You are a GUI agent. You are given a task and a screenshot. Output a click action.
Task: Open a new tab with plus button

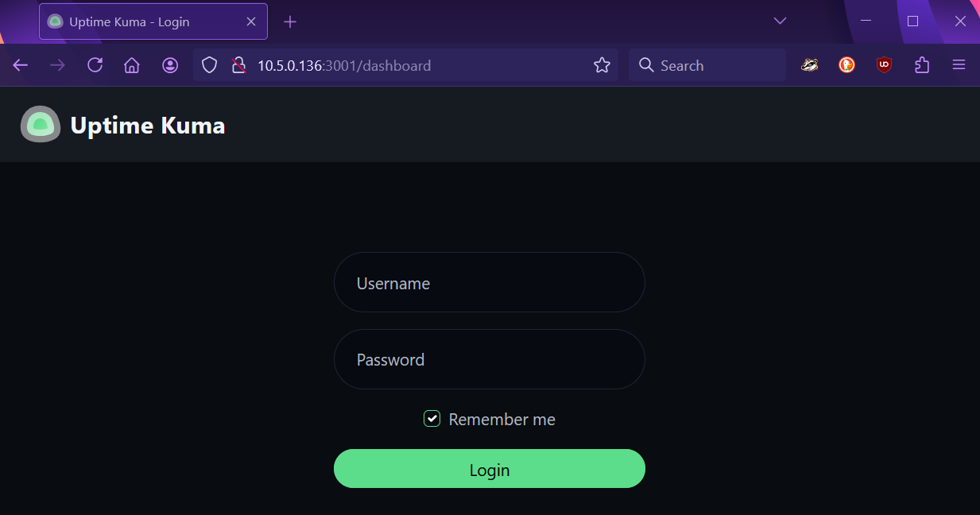point(290,21)
